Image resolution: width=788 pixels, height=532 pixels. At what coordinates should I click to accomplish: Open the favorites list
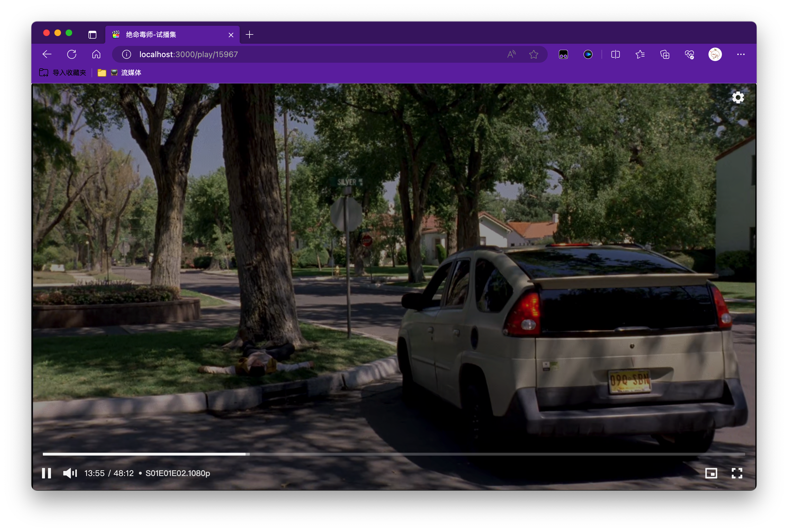click(640, 54)
